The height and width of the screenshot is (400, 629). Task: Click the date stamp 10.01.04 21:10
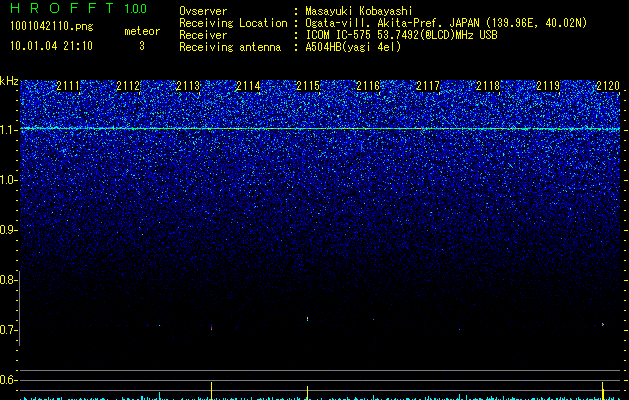pos(51,46)
